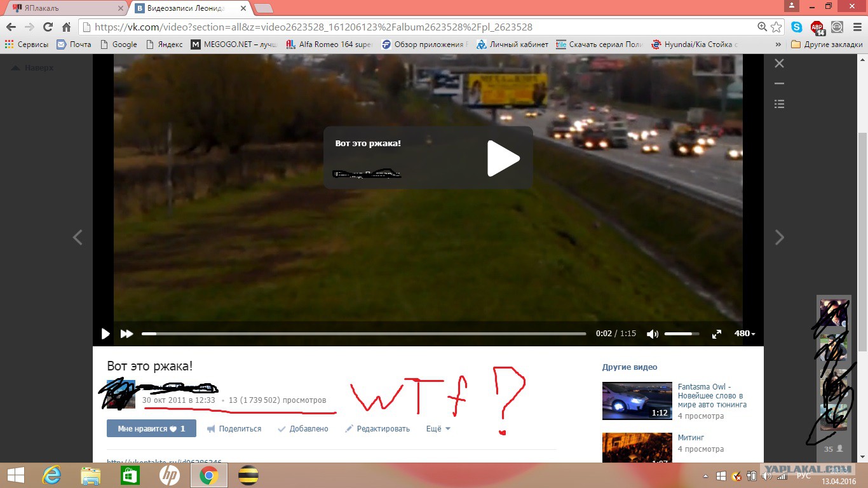Open File Explorer from the taskbar
This screenshot has height=488, width=868.
click(x=90, y=475)
